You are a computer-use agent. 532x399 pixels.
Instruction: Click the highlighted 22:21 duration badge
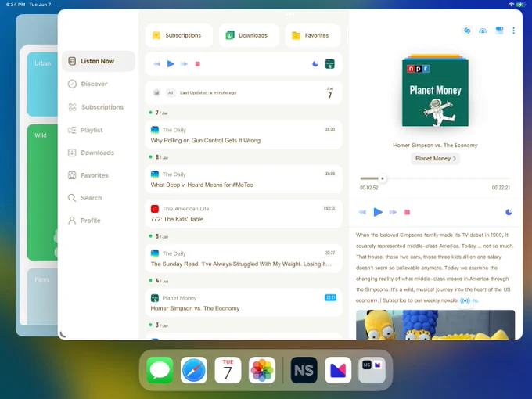[330, 297]
